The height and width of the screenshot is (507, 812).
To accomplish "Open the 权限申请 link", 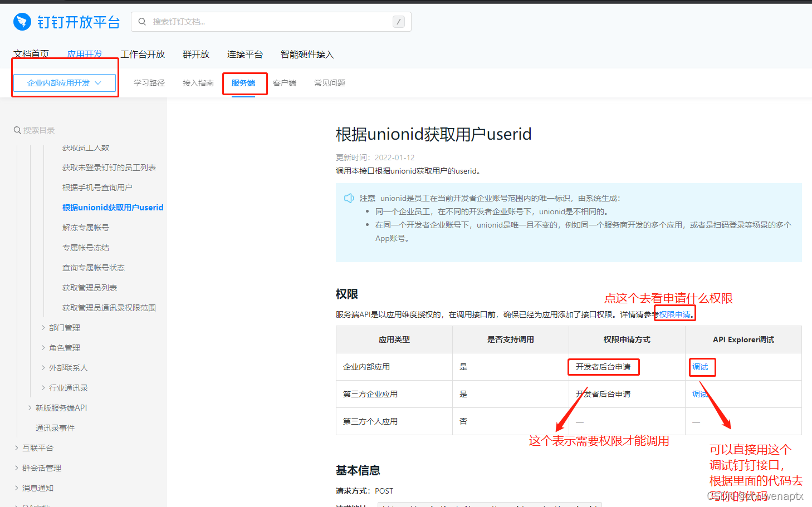I will pyautogui.click(x=675, y=314).
